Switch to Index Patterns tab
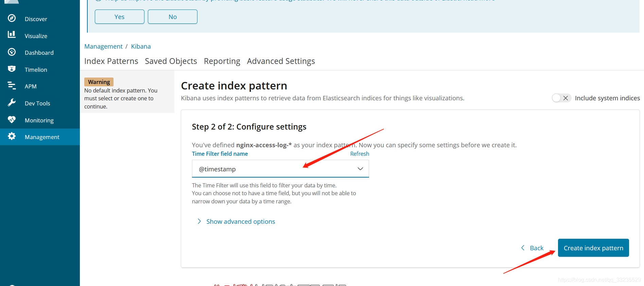The width and height of the screenshot is (644, 286). click(x=111, y=61)
